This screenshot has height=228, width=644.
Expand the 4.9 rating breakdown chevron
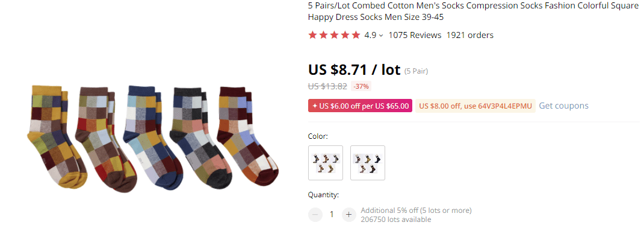[381, 36]
